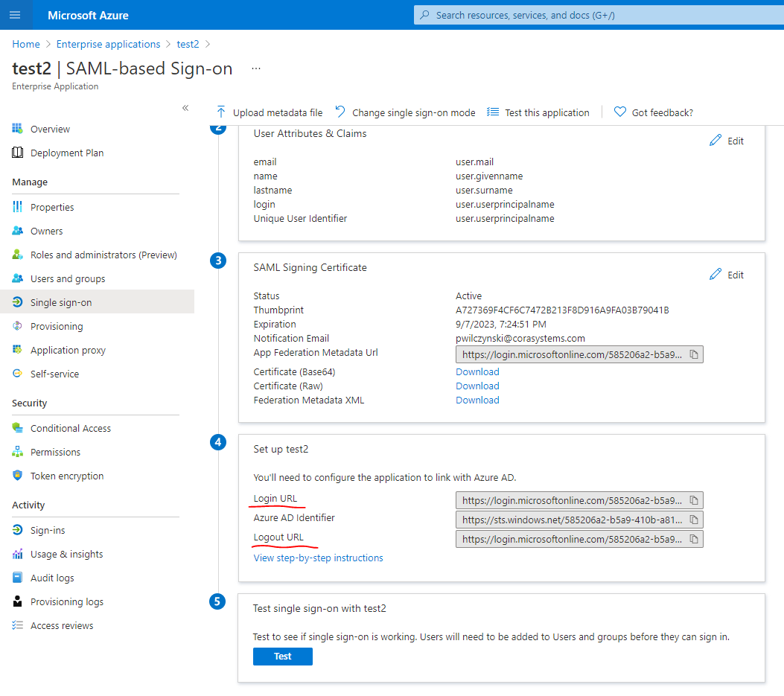
Task: Copy the App Federation Metadata Url
Action: tap(694, 354)
